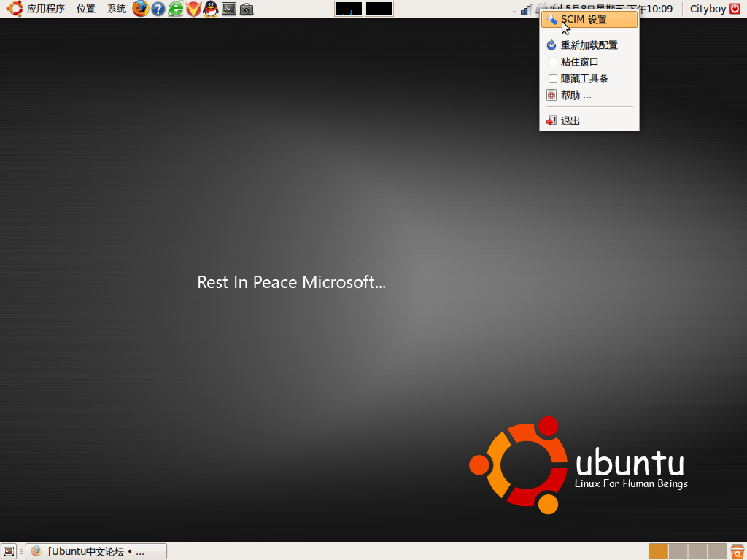Open 帮助 ... help entry

589,96
